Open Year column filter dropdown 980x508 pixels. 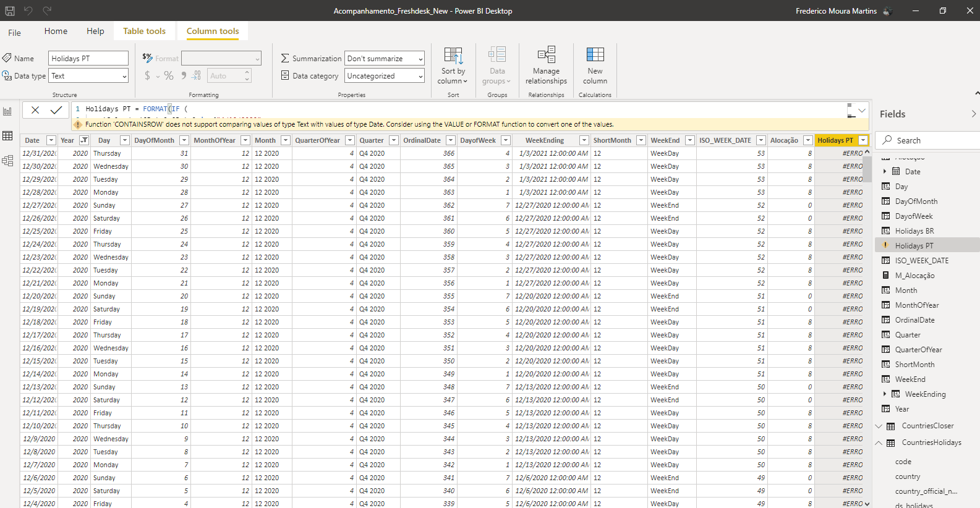84,140
